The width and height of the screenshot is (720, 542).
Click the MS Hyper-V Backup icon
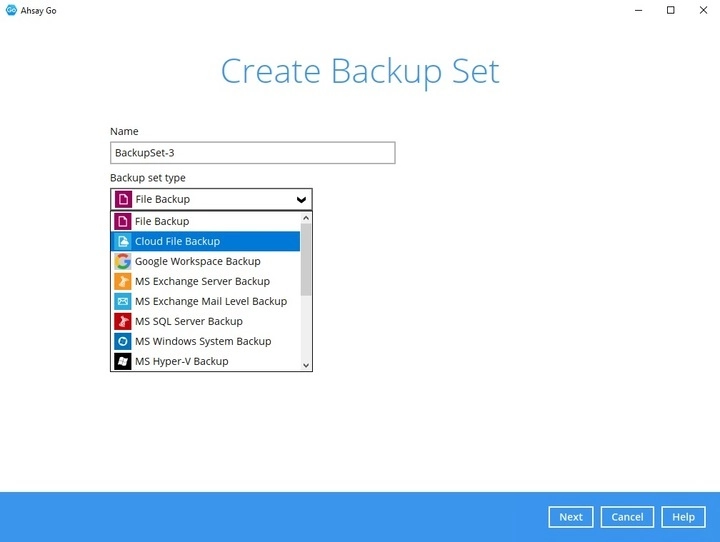tap(123, 361)
